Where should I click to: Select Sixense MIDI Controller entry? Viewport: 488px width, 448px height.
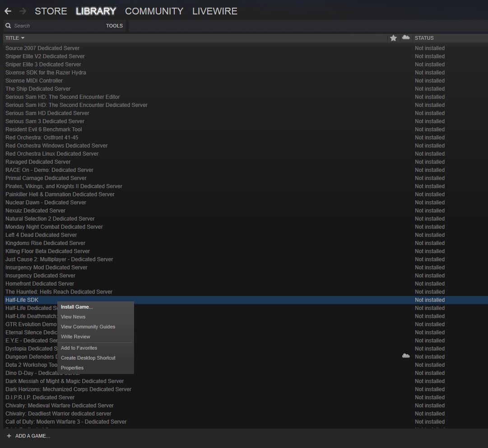[246, 81]
